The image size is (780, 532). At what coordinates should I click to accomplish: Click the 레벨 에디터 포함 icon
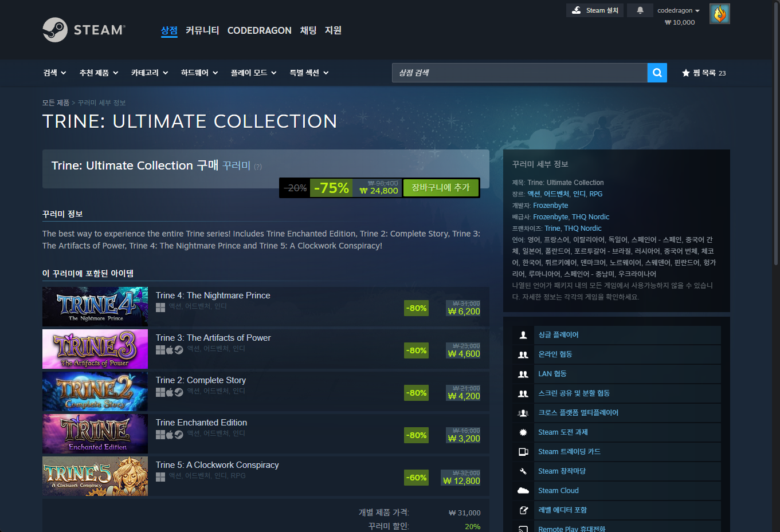coord(523,510)
